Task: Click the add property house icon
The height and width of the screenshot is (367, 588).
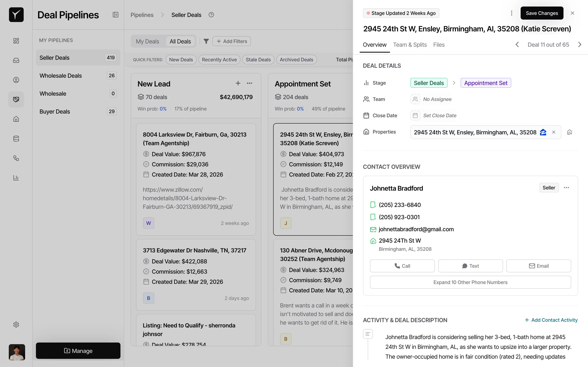Action: click(x=570, y=132)
